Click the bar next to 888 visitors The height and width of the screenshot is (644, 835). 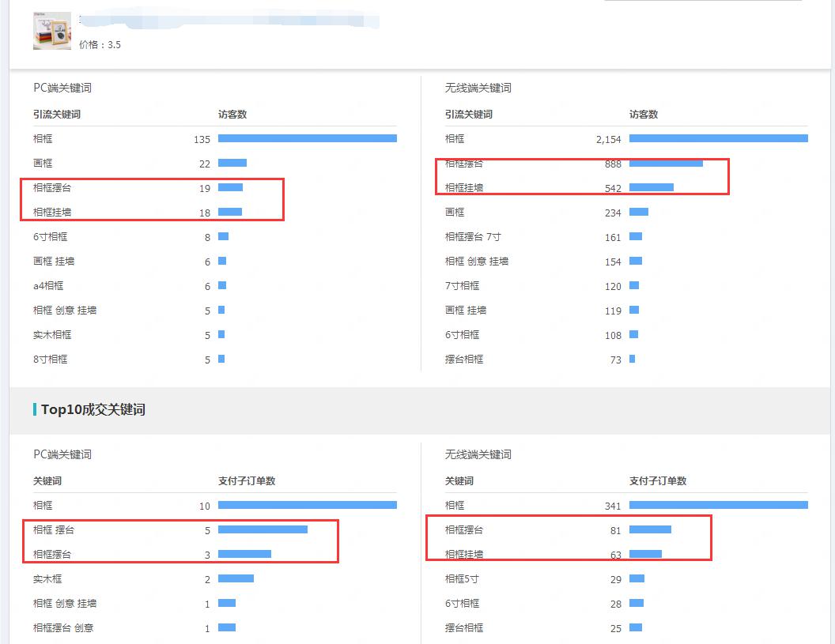(666, 164)
